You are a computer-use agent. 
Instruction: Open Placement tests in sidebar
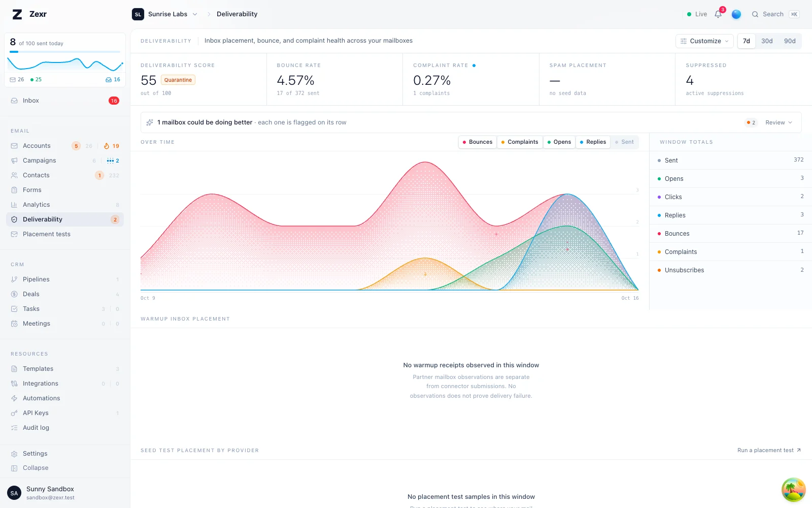(65, 234)
